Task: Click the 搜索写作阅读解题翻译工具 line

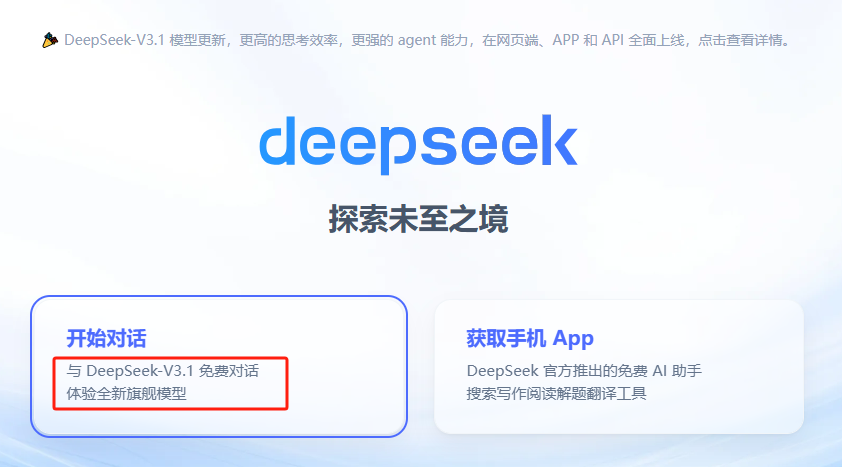Action: pyautogui.click(x=556, y=393)
